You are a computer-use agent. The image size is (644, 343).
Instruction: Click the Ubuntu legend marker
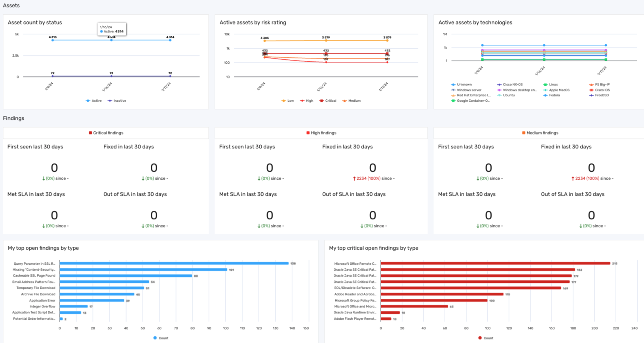(500, 95)
